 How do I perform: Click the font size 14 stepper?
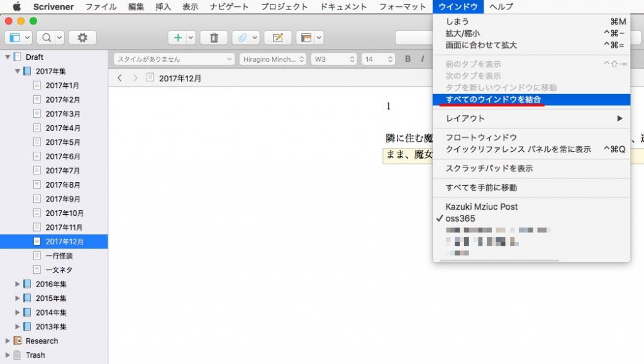(x=390, y=59)
